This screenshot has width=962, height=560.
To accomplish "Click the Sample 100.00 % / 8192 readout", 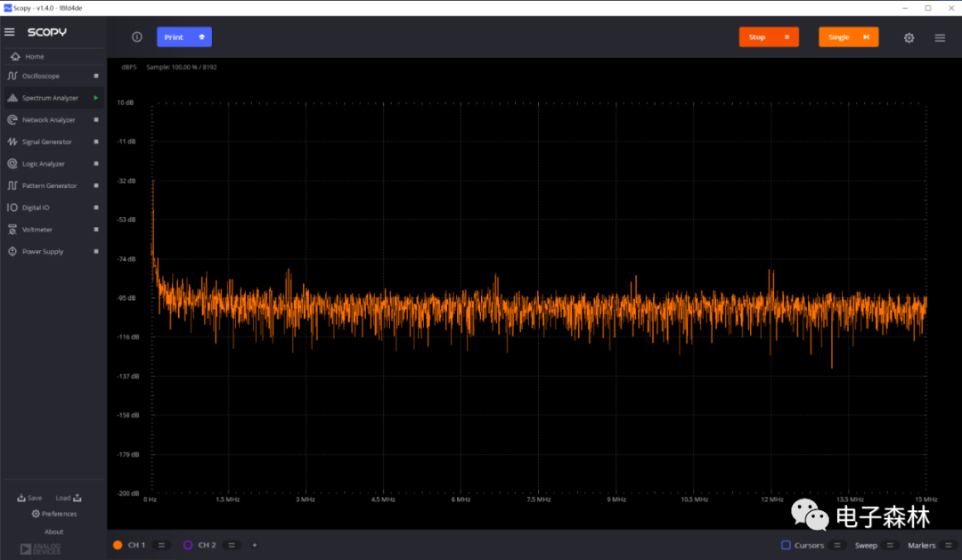I will point(182,68).
